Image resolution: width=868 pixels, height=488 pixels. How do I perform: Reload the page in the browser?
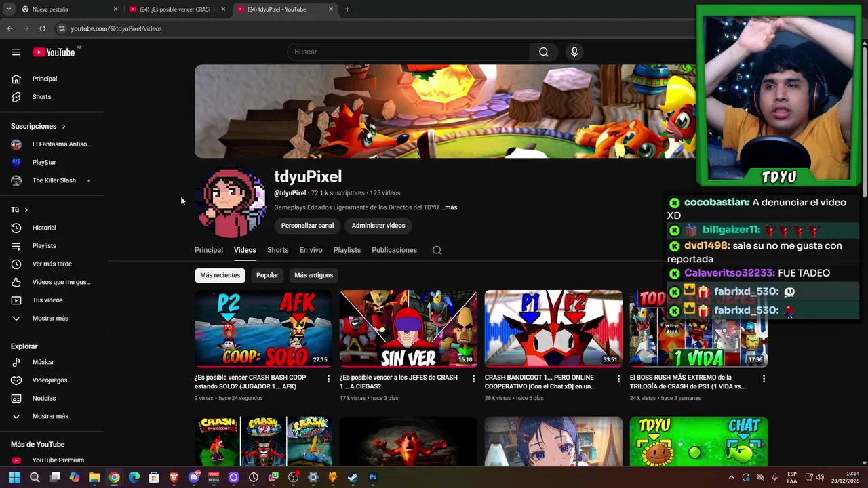coord(42,28)
